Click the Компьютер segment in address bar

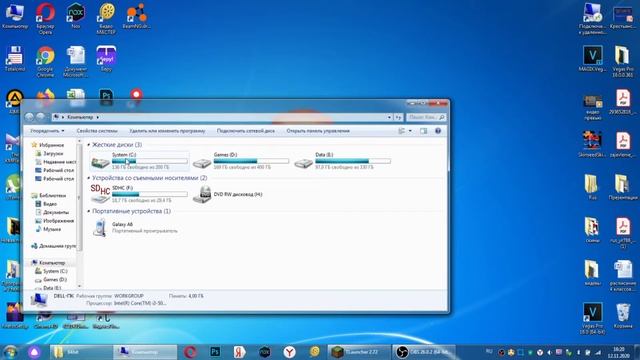coord(80,117)
